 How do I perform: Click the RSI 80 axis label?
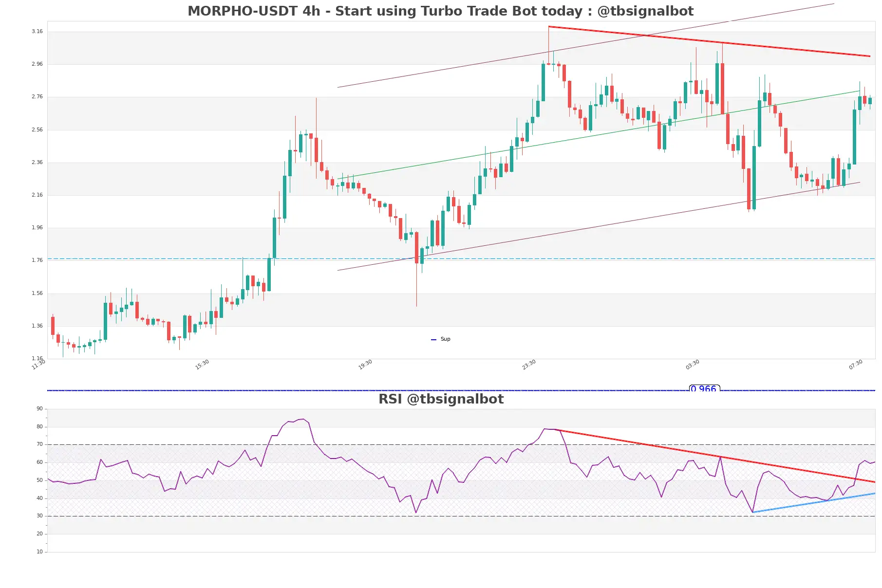point(39,426)
